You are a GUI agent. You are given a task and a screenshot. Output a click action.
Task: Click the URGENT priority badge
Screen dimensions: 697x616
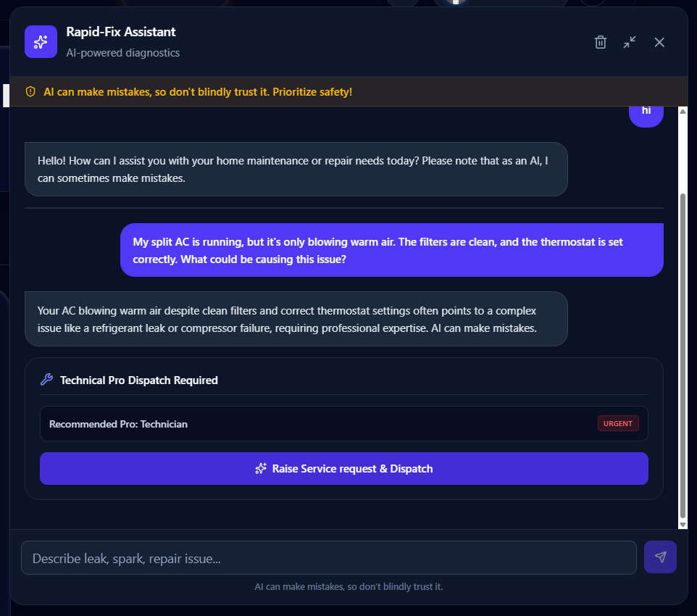[618, 423]
